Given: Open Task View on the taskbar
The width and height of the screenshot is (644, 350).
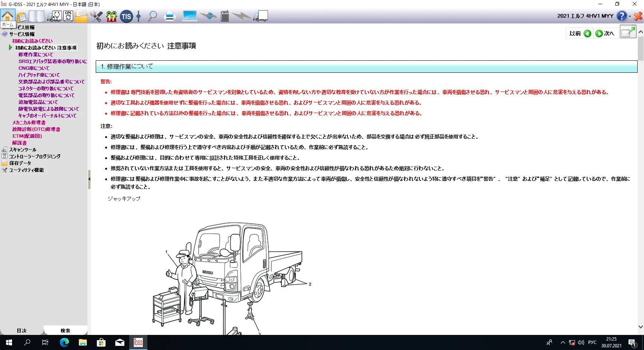Looking at the screenshot, I should click(45, 342).
